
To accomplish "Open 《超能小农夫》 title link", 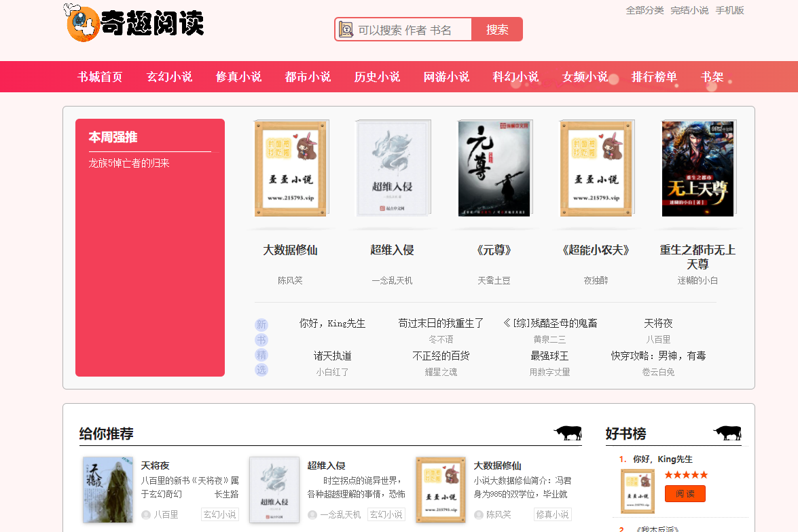I will click(x=596, y=250).
